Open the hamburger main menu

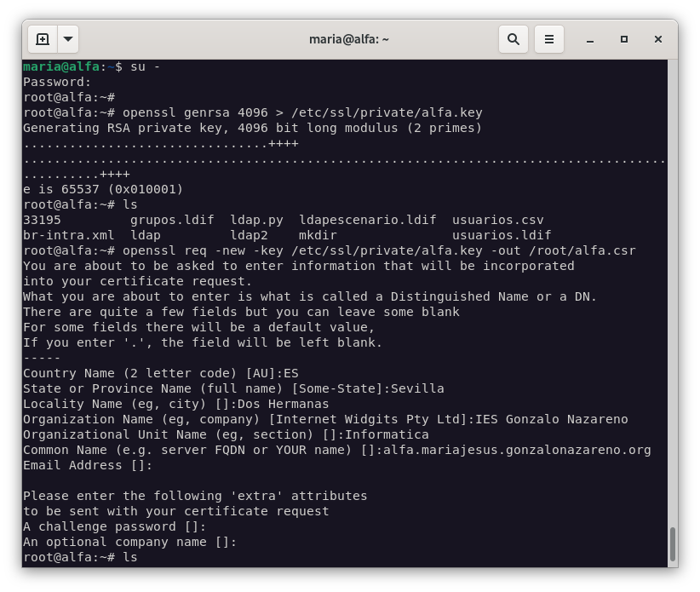(x=549, y=39)
